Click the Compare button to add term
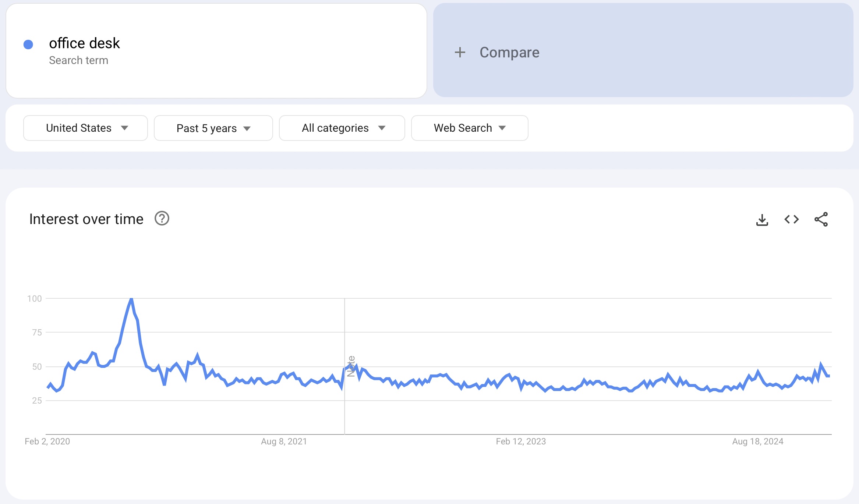The width and height of the screenshot is (859, 504). (509, 52)
